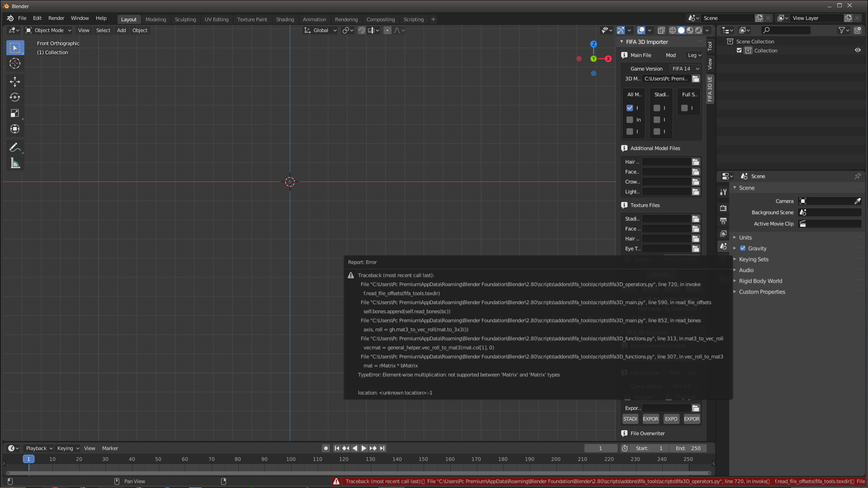Select the Move tool

[15, 81]
